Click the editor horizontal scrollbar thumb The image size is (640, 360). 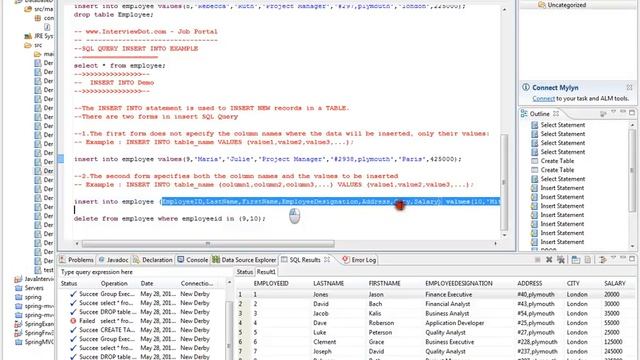pyautogui.click(x=208, y=244)
